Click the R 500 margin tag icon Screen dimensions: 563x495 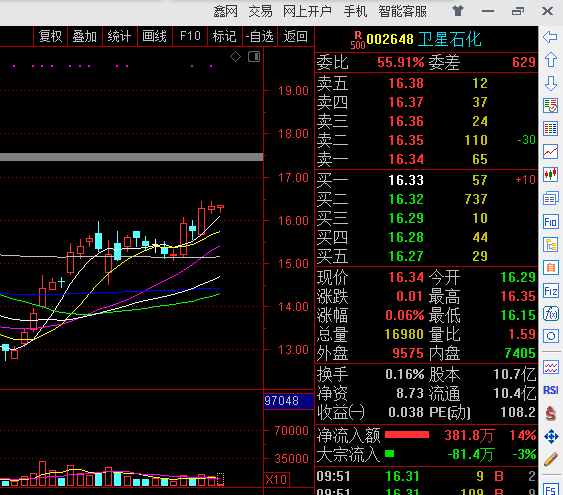[358, 40]
